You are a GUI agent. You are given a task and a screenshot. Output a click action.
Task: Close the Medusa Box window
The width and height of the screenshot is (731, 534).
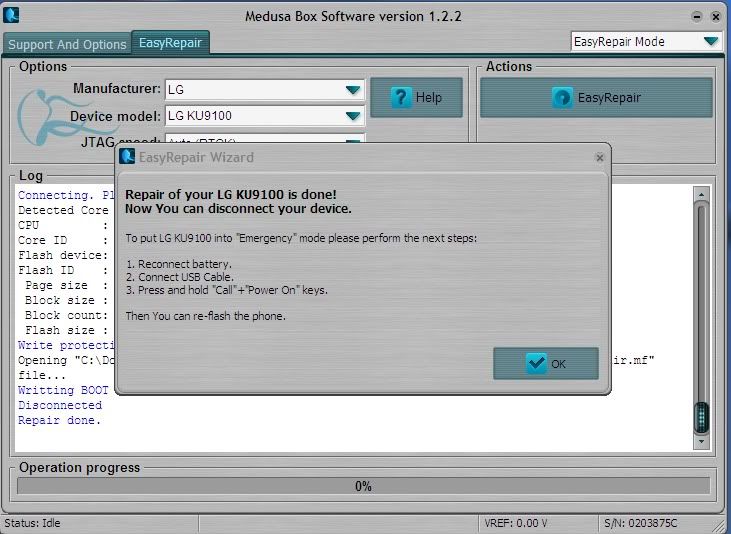[x=716, y=17]
